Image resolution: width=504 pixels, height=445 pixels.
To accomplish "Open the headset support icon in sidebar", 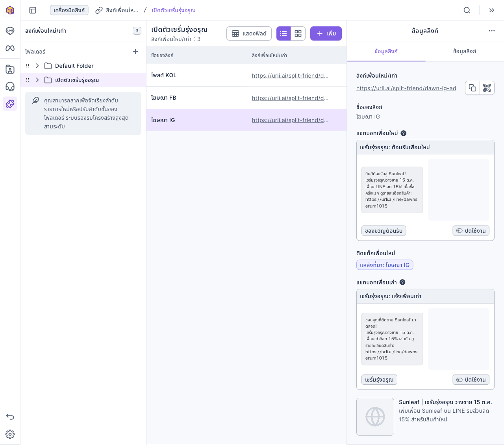I will click(10, 87).
